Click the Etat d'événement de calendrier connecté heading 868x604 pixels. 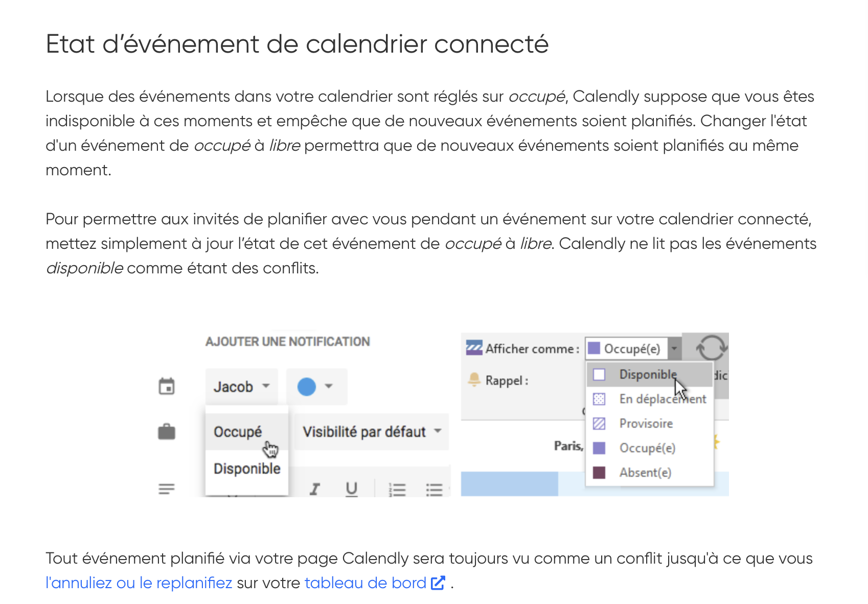coord(297,44)
